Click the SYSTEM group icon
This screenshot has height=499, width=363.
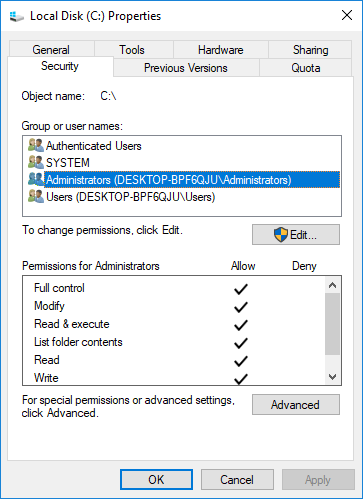point(36,162)
